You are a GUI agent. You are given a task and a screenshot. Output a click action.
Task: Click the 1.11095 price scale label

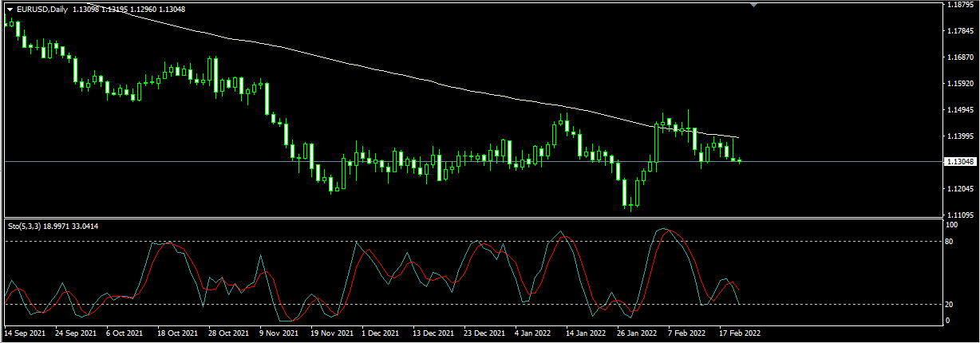958,215
